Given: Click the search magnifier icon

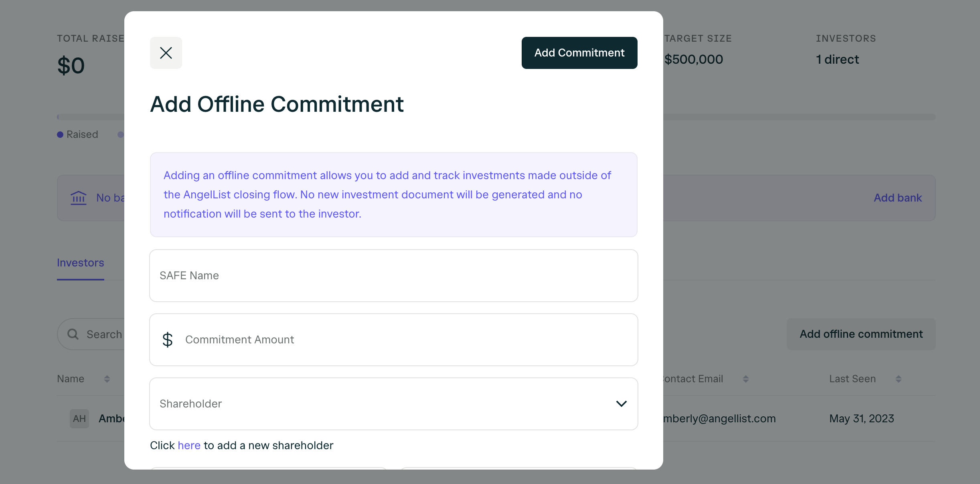Looking at the screenshot, I should 73,334.
